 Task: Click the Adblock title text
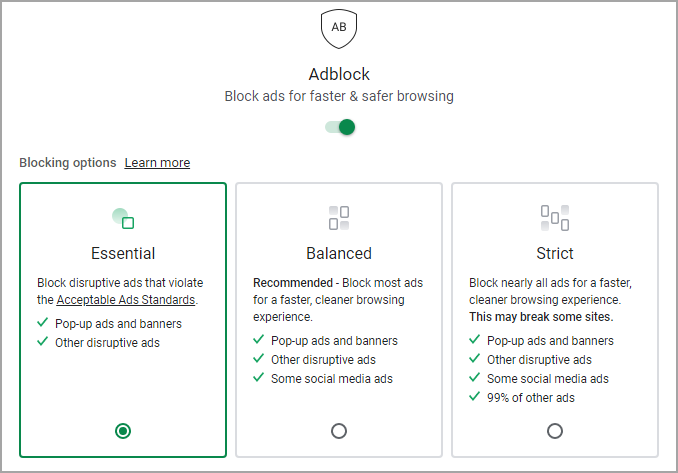[x=339, y=74]
